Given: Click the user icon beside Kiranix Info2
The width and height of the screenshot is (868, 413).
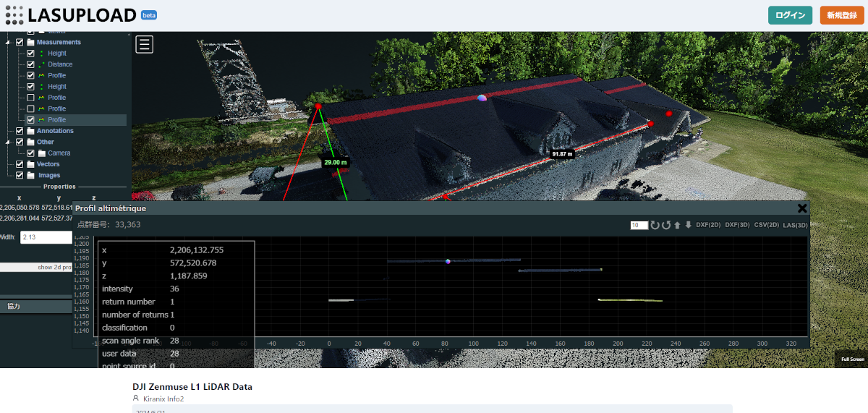Looking at the screenshot, I should tap(135, 399).
